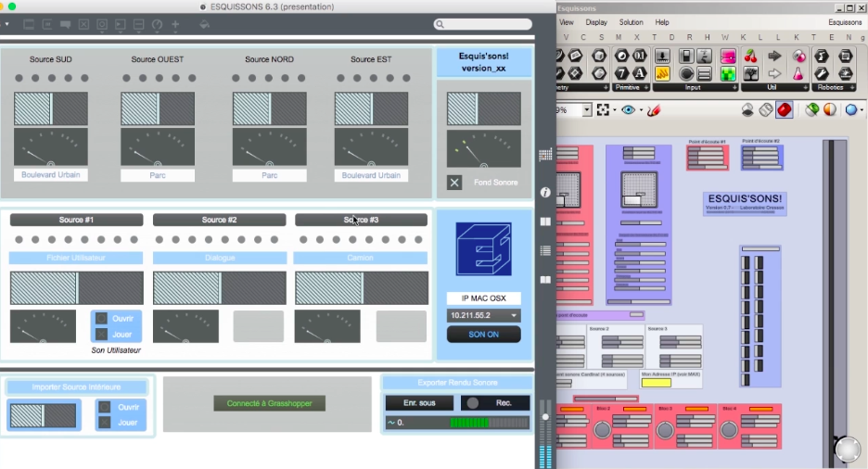
Task: Open the info inspector icon in Max sidebar
Action: (x=545, y=192)
